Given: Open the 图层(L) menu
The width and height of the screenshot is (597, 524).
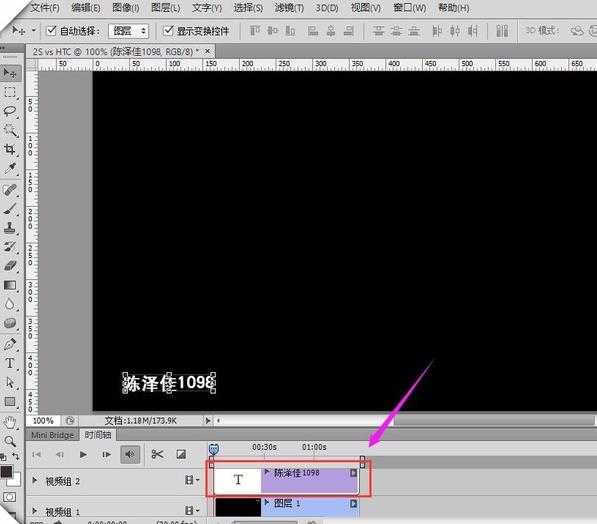Looking at the screenshot, I should pyautogui.click(x=166, y=8).
